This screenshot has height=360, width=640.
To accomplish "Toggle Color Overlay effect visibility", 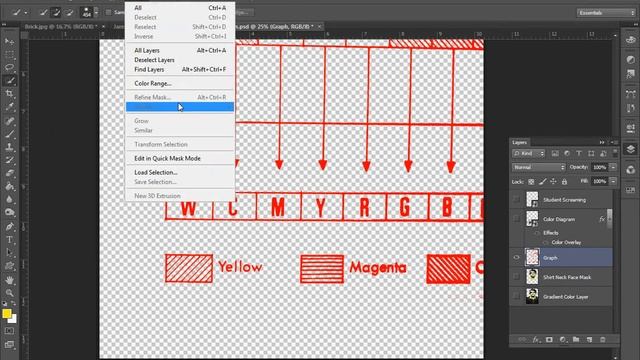I will [546, 242].
